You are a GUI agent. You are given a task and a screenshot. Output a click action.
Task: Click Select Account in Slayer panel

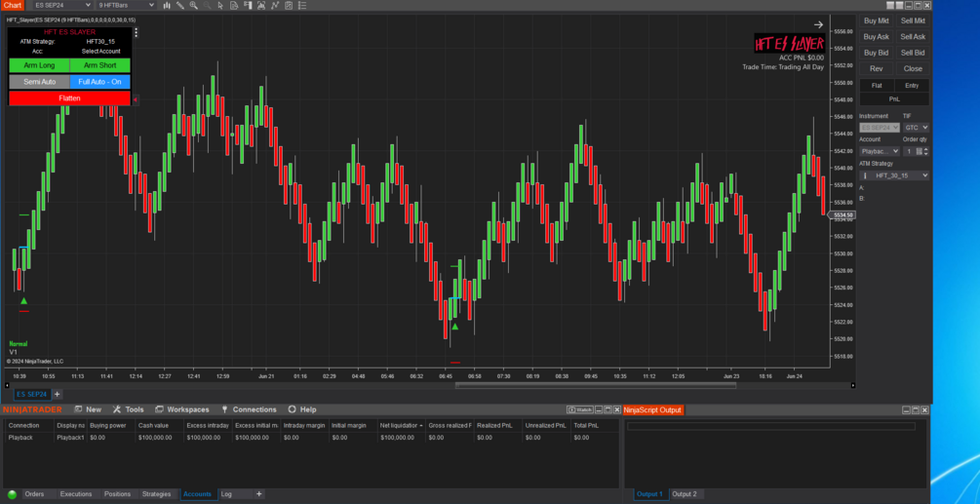click(100, 52)
